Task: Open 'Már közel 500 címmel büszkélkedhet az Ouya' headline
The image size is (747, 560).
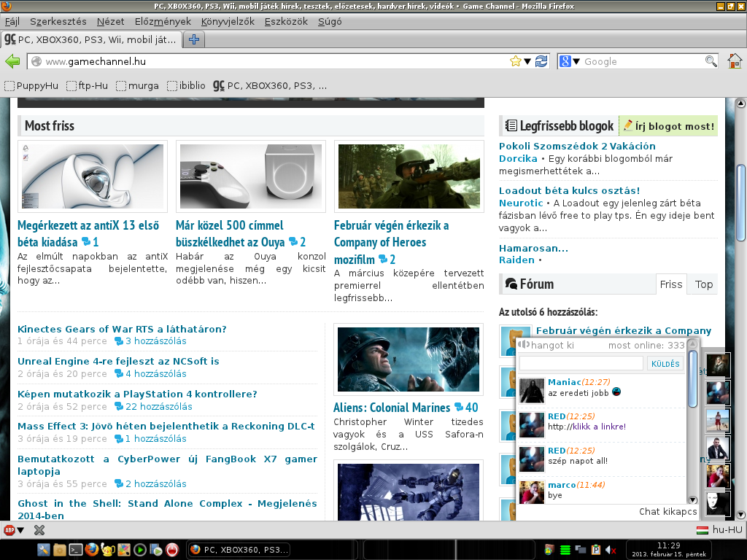Action: coord(230,233)
